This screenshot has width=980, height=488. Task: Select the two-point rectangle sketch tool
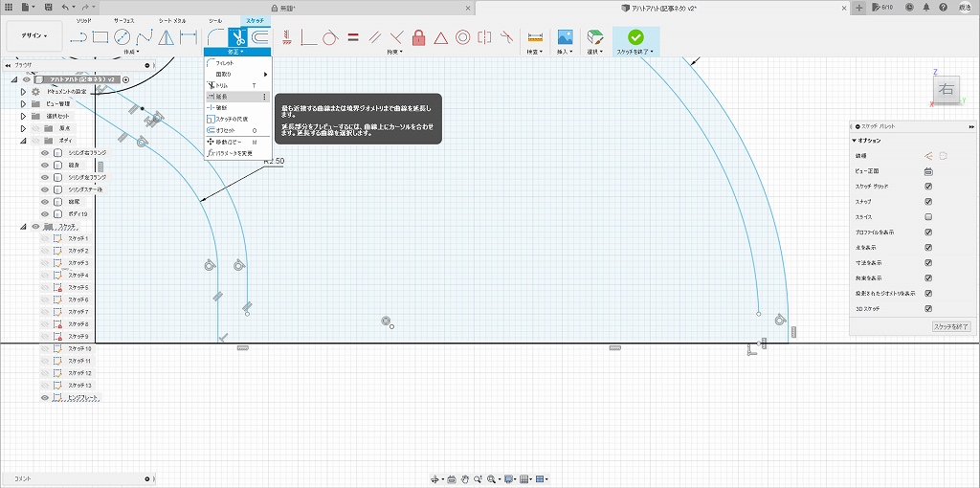pos(100,38)
